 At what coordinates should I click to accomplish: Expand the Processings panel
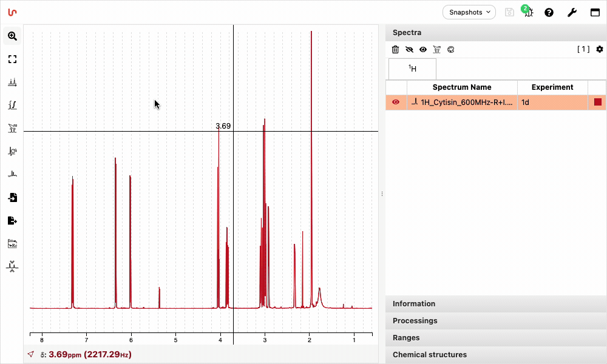(x=415, y=321)
